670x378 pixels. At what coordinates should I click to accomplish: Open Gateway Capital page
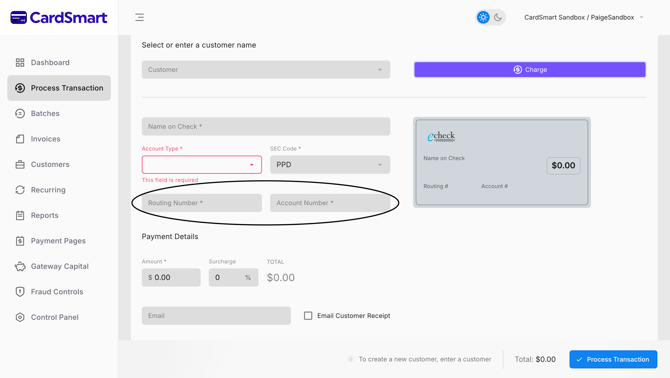[59, 266]
